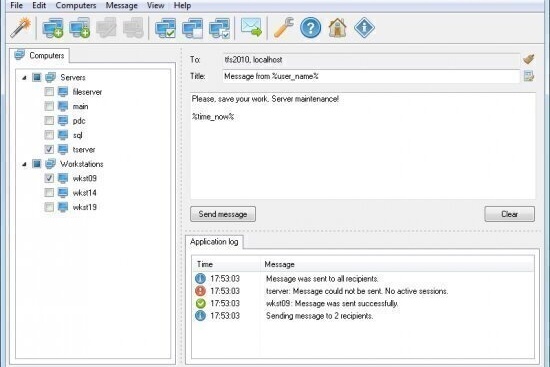The image size is (550, 367).
Task: Click the Servers group icon
Action: 51,77
